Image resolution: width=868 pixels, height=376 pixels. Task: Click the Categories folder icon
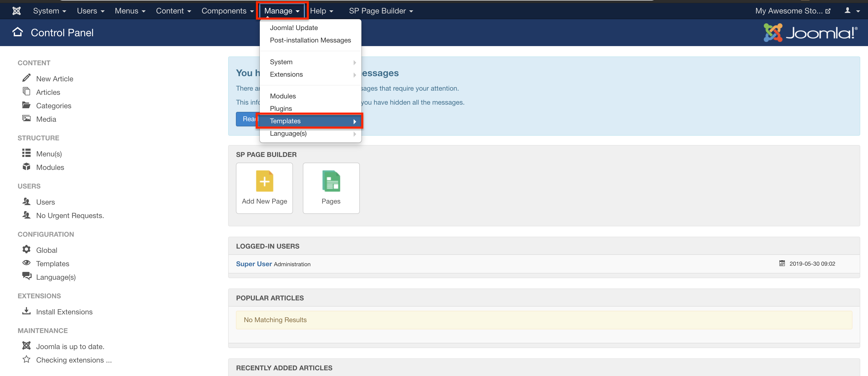tap(26, 105)
